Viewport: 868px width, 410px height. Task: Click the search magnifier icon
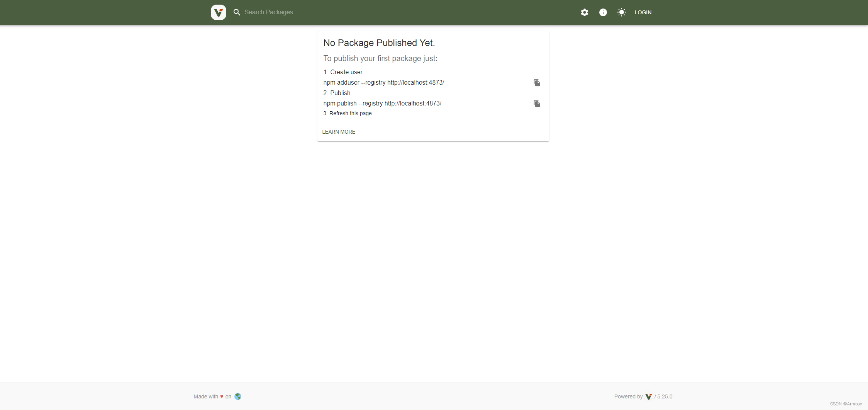[x=237, y=12]
